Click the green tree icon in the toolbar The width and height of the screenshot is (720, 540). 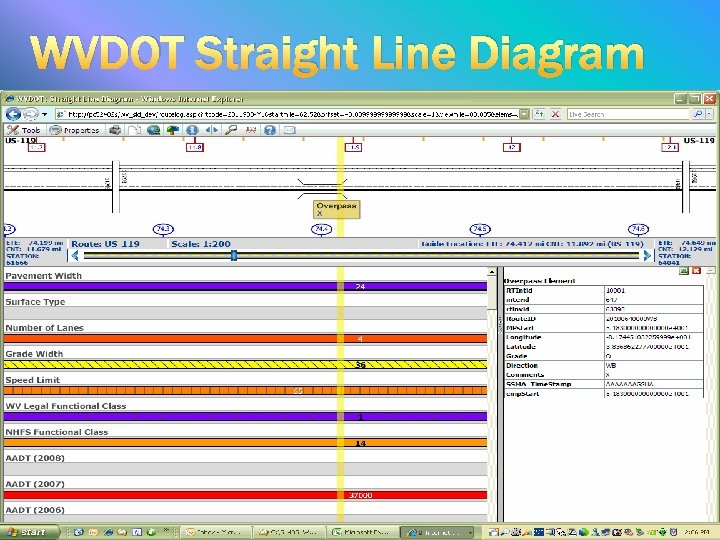[x=173, y=130]
